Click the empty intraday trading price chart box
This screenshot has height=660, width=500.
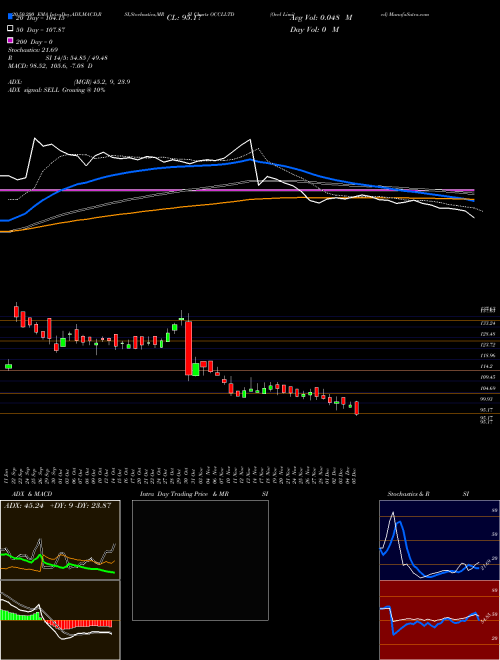click(x=200, y=560)
